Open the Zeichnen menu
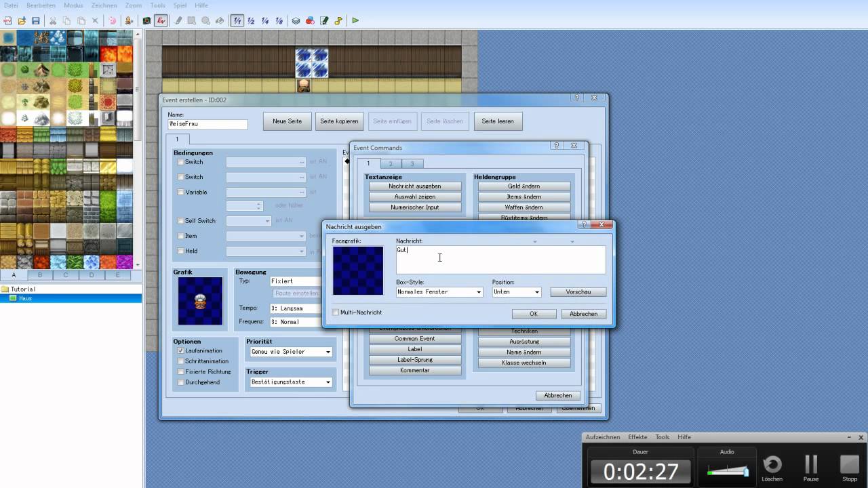 pyautogui.click(x=104, y=5)
